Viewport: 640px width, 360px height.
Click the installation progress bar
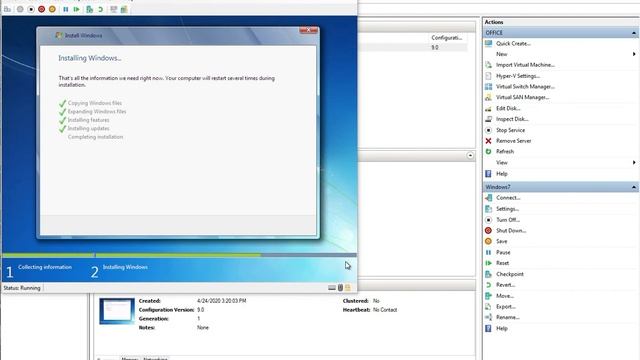[x=179, y=255]
